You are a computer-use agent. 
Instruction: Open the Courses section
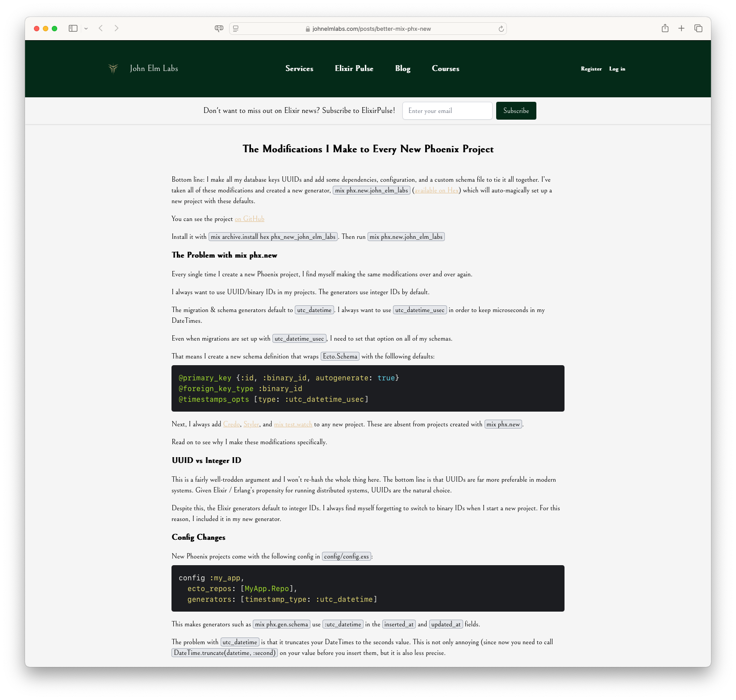tap(445, 69)
